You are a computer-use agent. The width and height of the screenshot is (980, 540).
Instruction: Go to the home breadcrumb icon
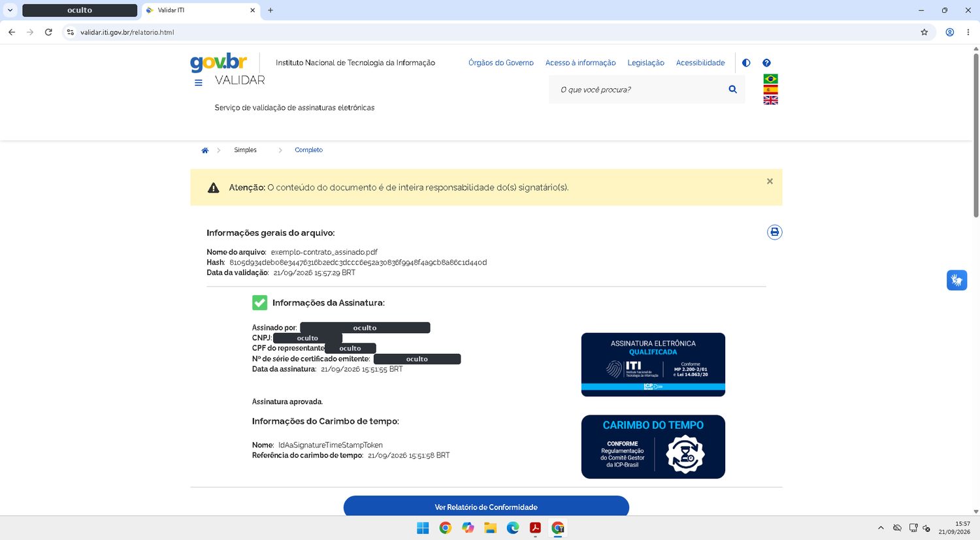pyautogui.click(x=204, y=150)
